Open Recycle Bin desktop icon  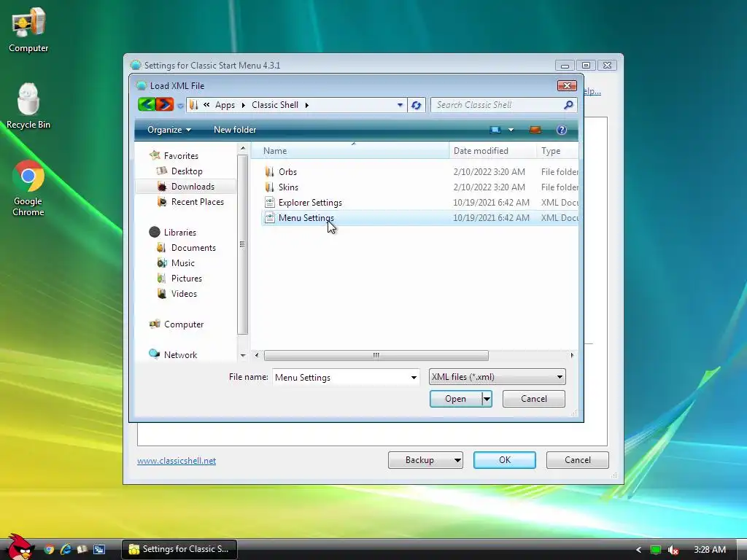click(x=28, y=106)
